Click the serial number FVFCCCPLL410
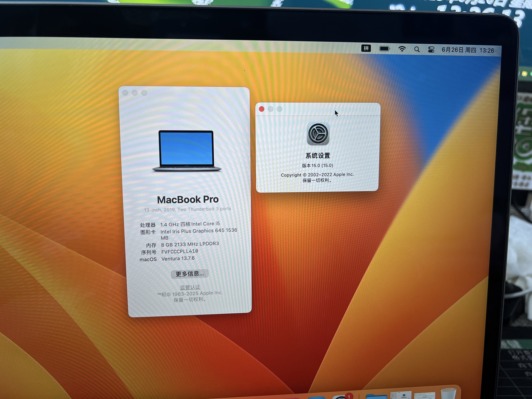Viewport: 532px width, 399px height. tap(180, 251)
